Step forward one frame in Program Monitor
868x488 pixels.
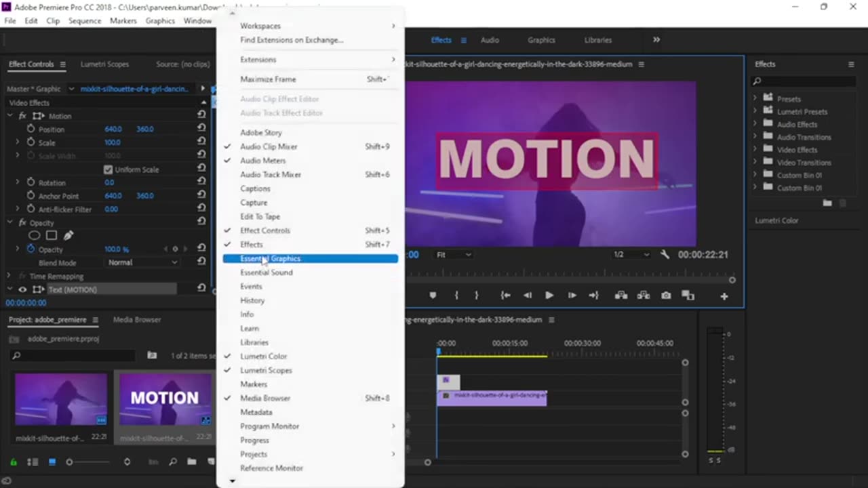572,296
